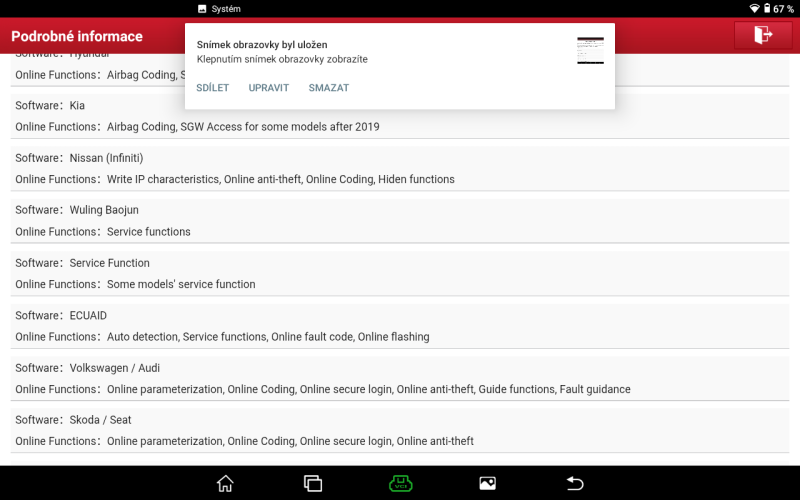Screen dimensions: 800x500
Task: Tap the 'Snímek obrazovky byl uložen' notification title
Action: coord(262,44)
